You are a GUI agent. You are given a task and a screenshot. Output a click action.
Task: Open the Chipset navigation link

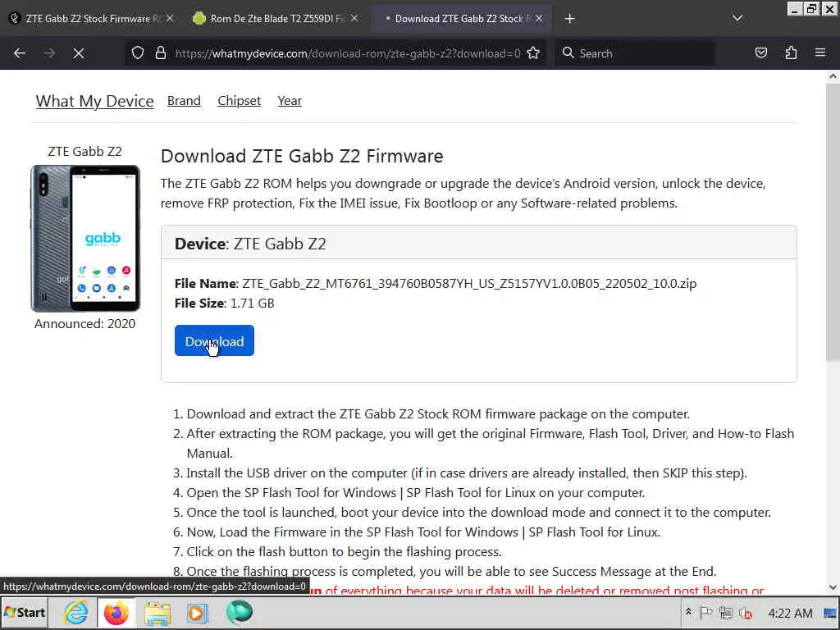click(x=239, y=101)
